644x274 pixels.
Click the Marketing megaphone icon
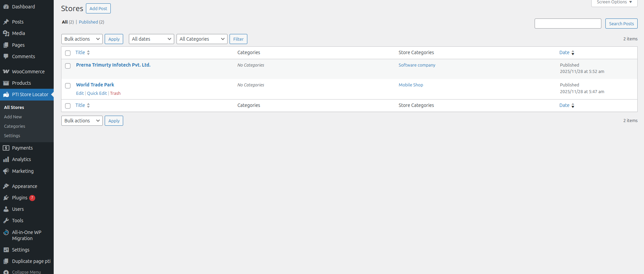pyautogui.click(x=6, y=171)
